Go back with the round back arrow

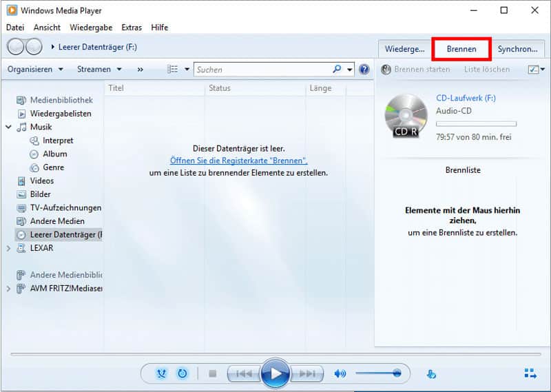15,46
